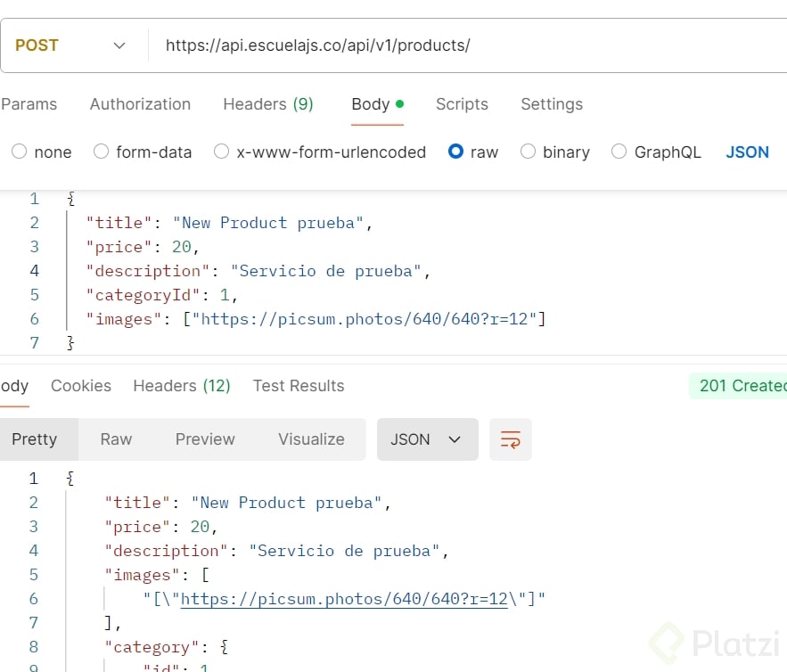Choose the form-data radio button
Image resolution: width=787 pixels, height=672 pixels.
[x=102, y=152]
